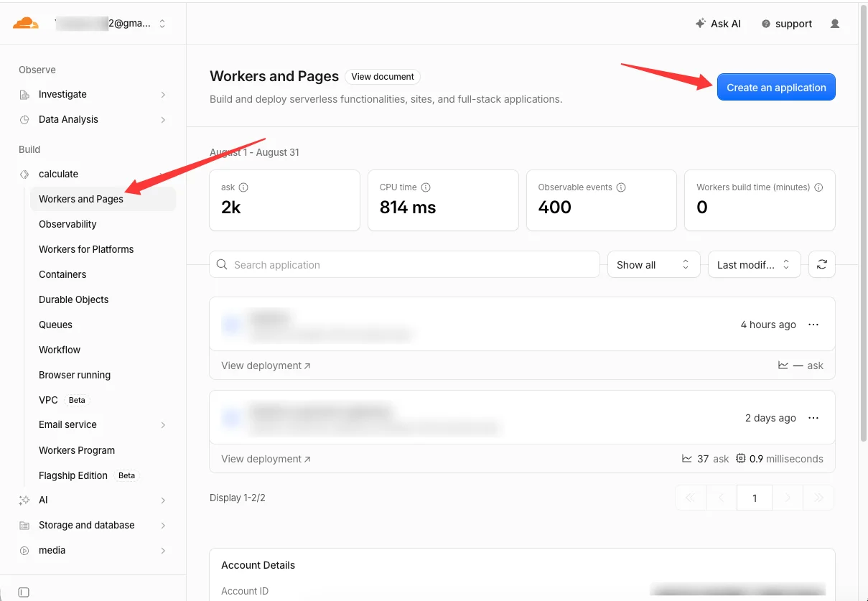868x601 pixels.
Task: Select page 1 in pagination
Action: click(x=755, y=498)
